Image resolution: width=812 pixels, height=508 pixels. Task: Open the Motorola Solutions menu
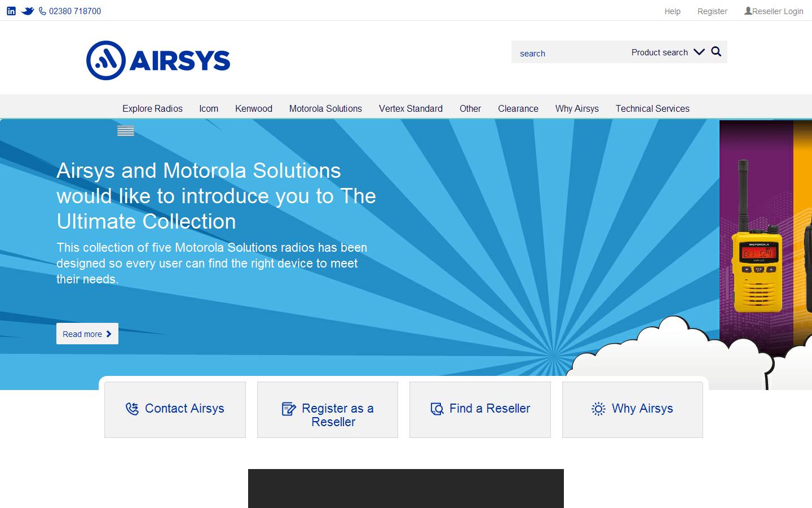pos(325,108)
